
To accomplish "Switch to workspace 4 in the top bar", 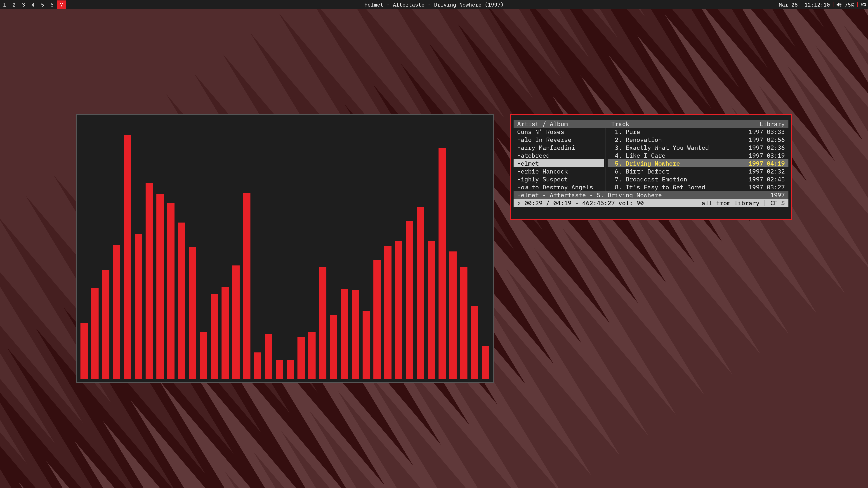I will click(x=33, y=5).
